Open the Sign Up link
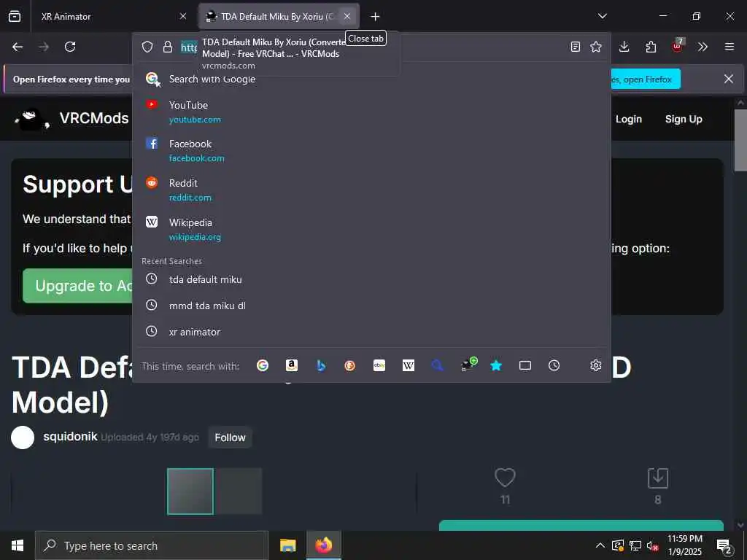The image size is (747, 560). click(684, 119)
